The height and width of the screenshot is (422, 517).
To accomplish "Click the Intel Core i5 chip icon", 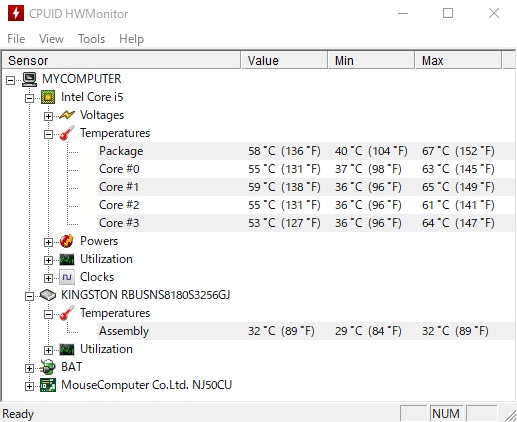I will pyautogui.click(x=48, y=97).
